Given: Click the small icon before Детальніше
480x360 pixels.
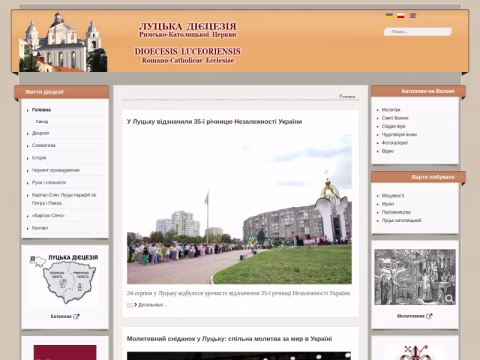Looking at the screenshot, I should pos(130,305).
